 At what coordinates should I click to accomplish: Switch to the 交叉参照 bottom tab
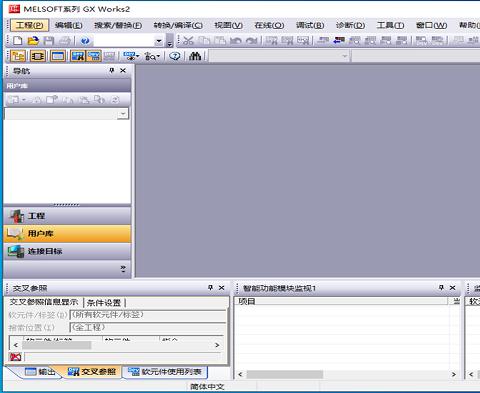[x=92, y=371]
